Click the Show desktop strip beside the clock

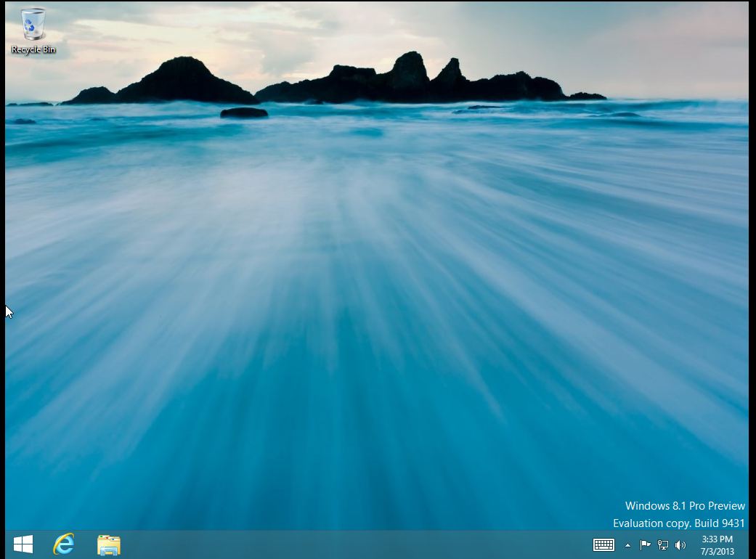(747, 545)
